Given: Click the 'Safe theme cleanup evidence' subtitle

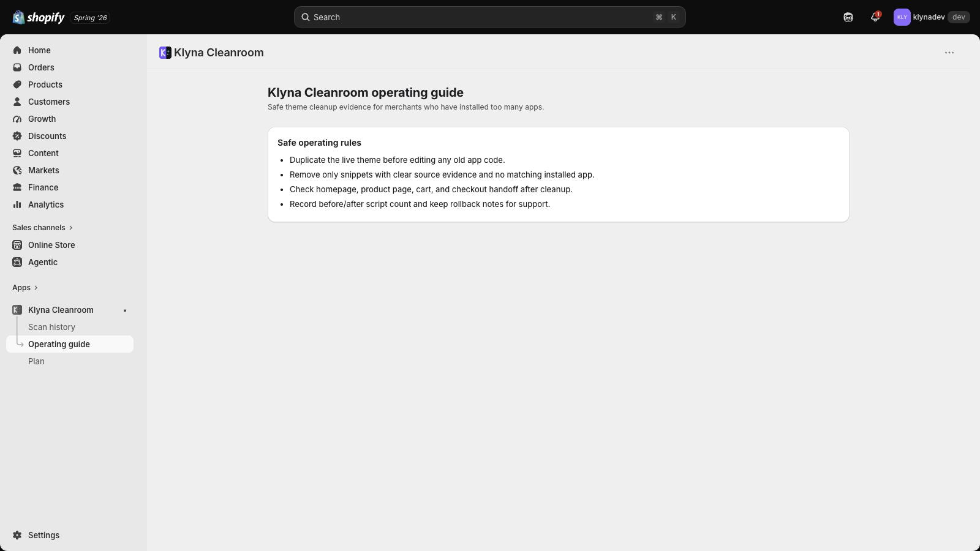Looking at the screenshot, I should (x=405, y=107).
